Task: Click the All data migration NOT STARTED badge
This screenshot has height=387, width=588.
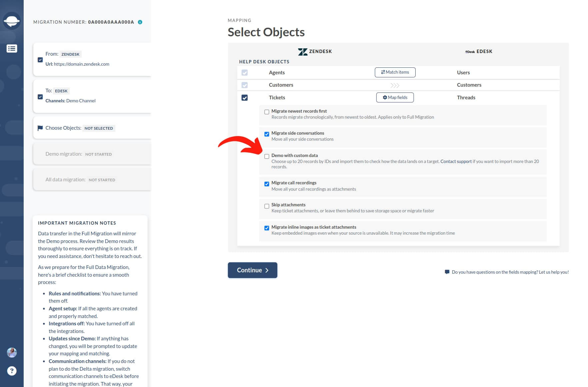Action: click(102, 180)
